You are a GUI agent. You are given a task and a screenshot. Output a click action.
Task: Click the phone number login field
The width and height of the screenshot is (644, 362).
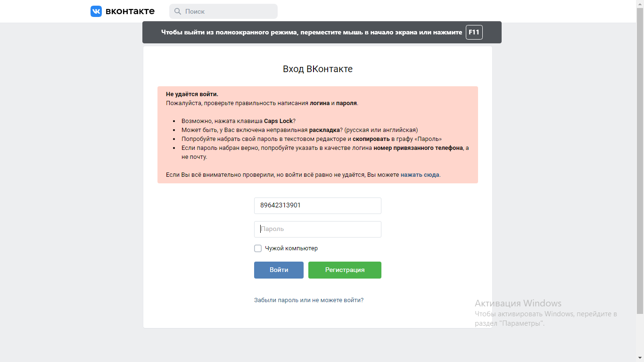[318, 206]
